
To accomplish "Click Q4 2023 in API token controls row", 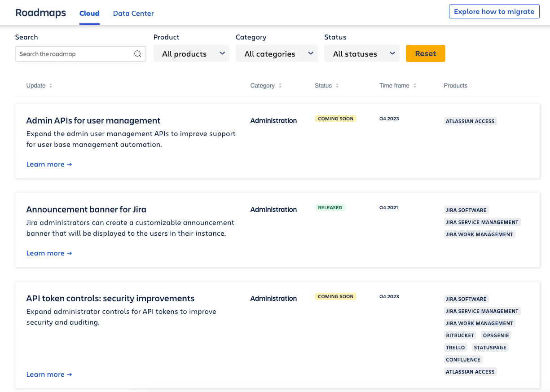I will pyautogui.click(x=389, y=297).
